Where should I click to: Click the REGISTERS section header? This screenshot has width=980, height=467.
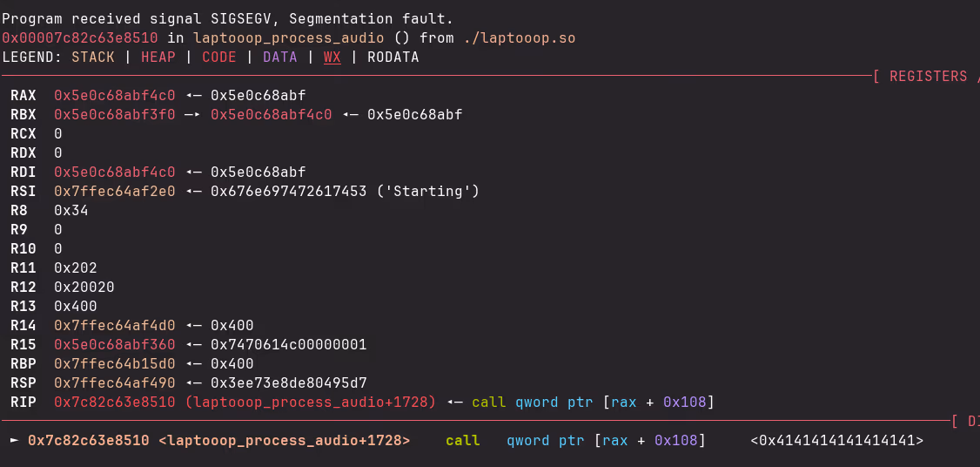(928, 77)
